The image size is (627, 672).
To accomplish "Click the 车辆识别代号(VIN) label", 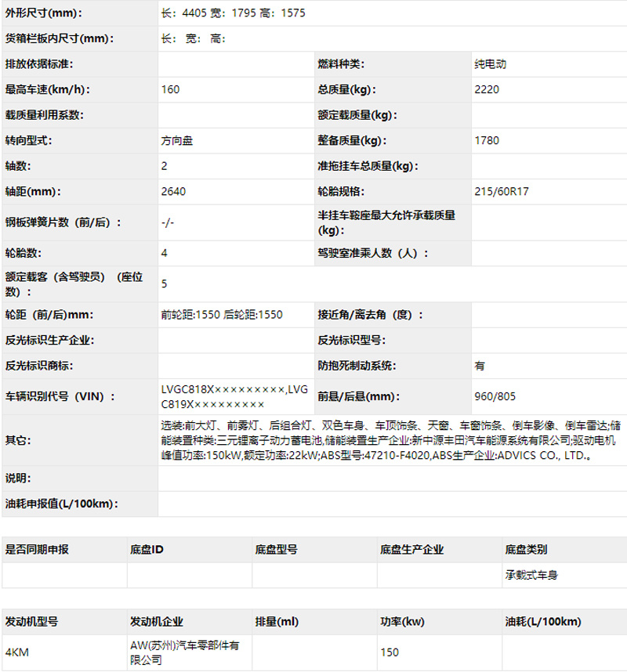I will point(60,396).
